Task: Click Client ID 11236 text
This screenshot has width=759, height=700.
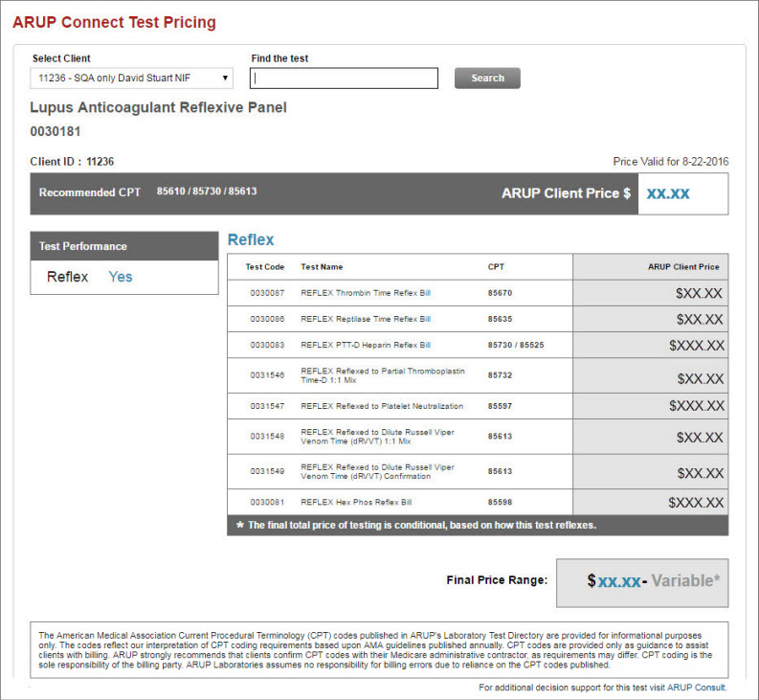Action: click(x=72, y=161)
